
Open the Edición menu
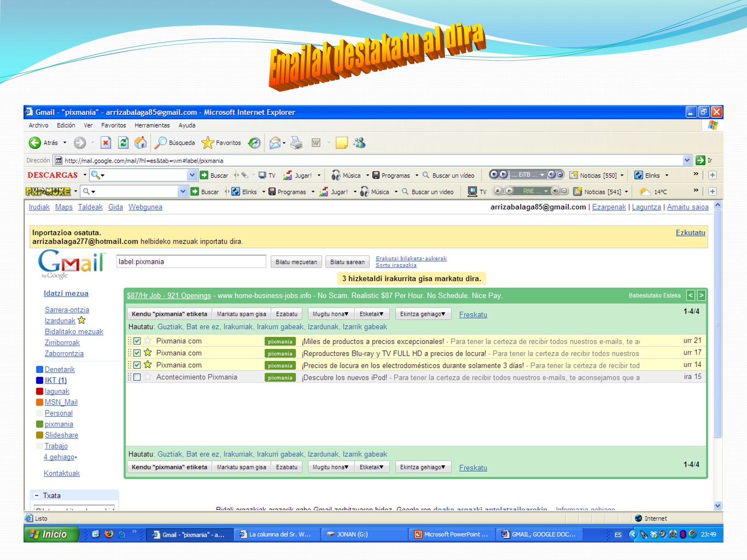(66, 125)
